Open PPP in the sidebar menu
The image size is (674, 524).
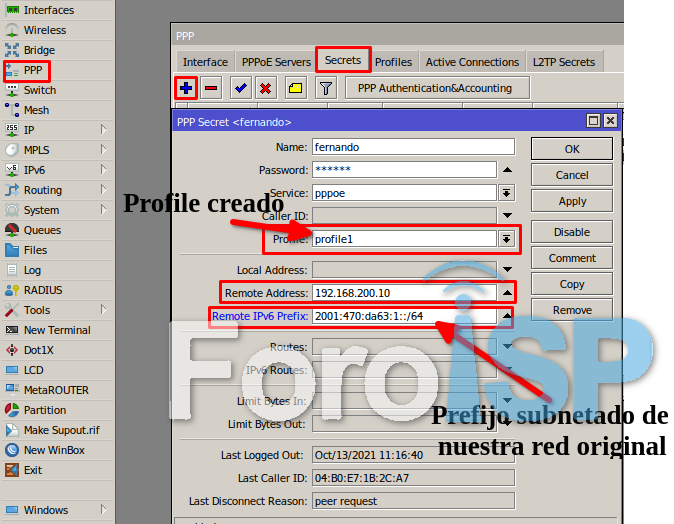pyautogui.click(x=33, y=70)
